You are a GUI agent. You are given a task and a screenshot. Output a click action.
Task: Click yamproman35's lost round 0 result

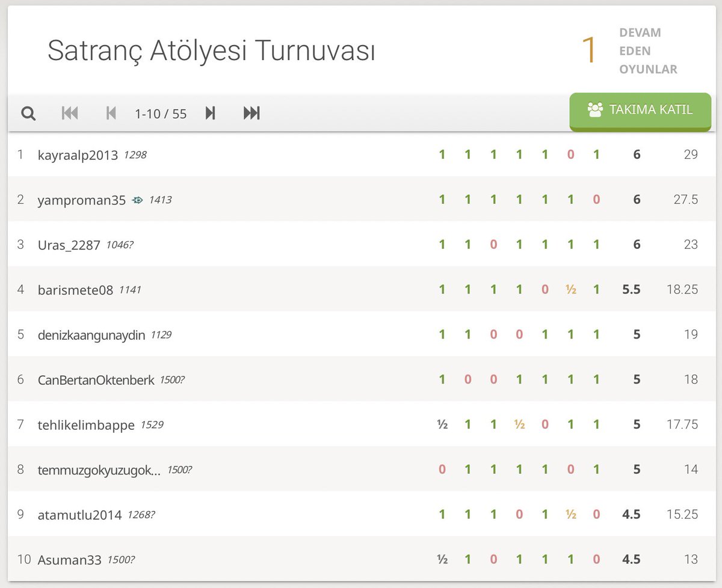point(596,200)
